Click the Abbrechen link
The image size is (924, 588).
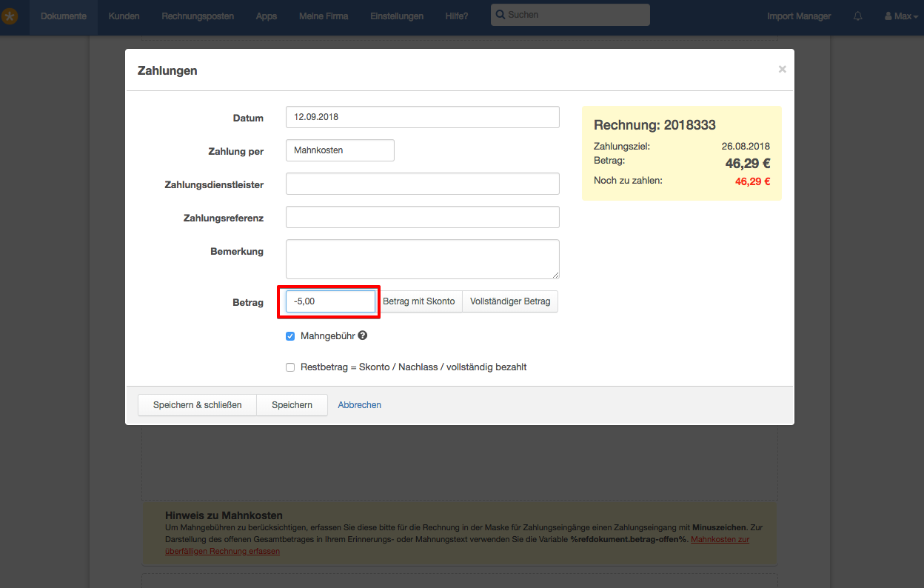pyautogui.click(x=360, y=405)
